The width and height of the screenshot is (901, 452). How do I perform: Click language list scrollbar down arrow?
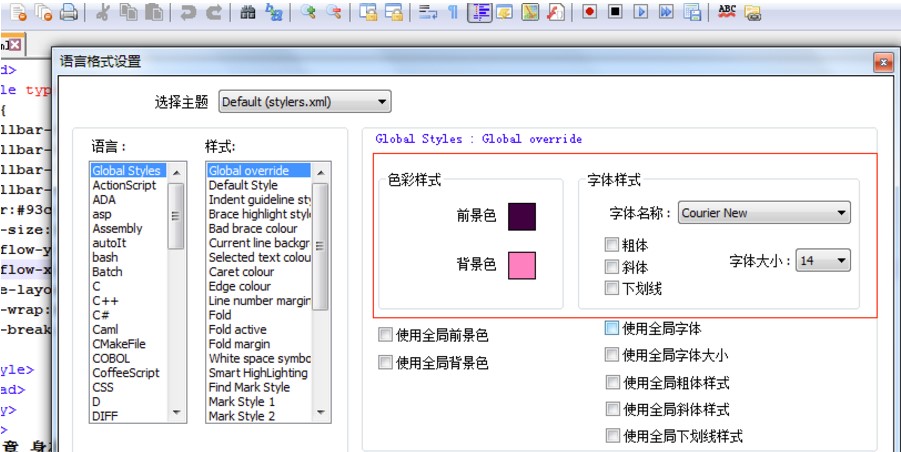click(x=176, y=414)
